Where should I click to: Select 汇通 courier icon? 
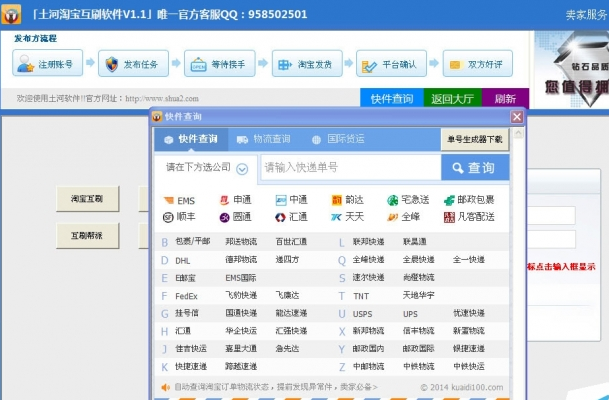pyautogui.click(x=291, y=217)
